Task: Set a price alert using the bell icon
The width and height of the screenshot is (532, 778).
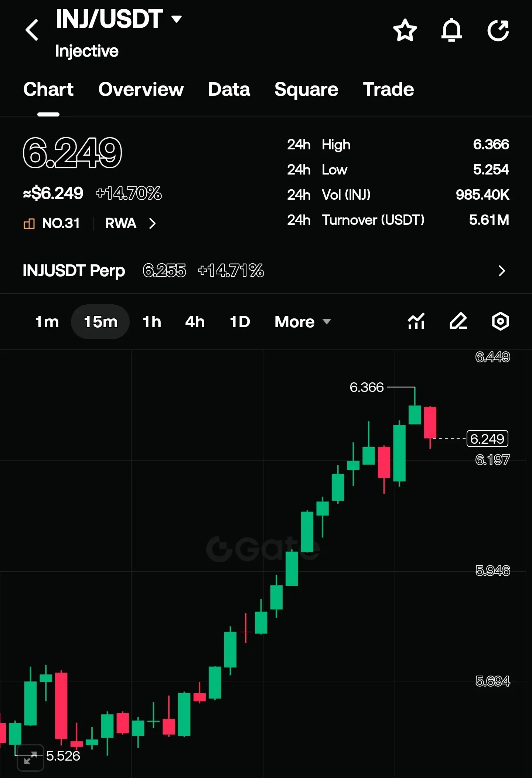Action: [x=451, y=30]
